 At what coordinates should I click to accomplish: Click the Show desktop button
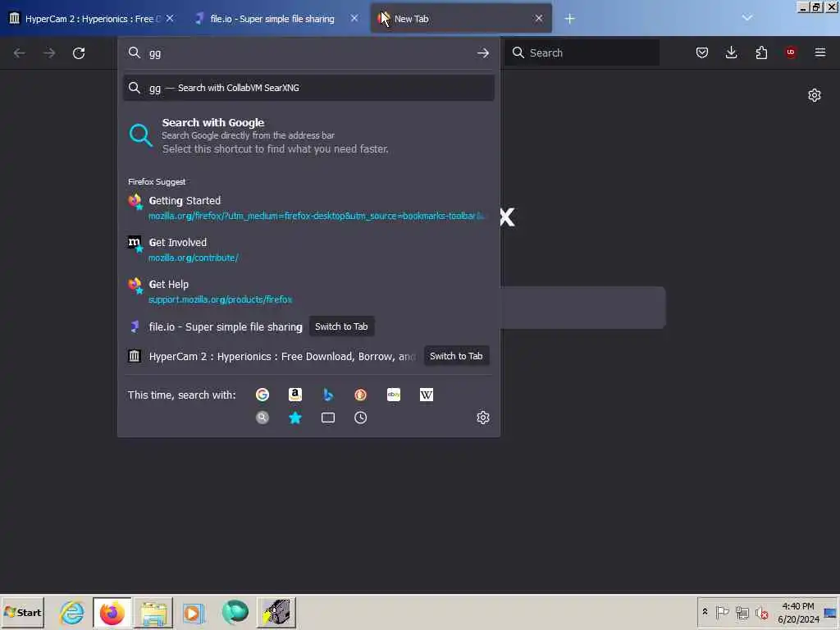(x=830, y=612)
